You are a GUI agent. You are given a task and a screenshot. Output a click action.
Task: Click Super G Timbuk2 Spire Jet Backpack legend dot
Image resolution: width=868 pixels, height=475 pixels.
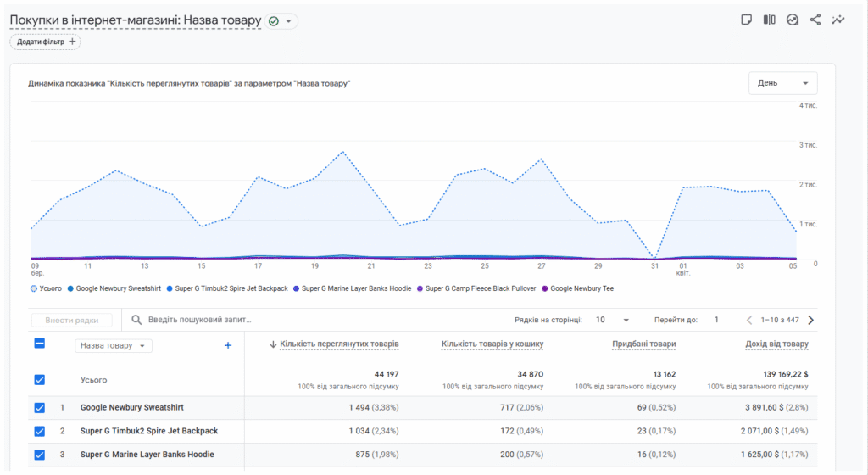coord(170,288)
